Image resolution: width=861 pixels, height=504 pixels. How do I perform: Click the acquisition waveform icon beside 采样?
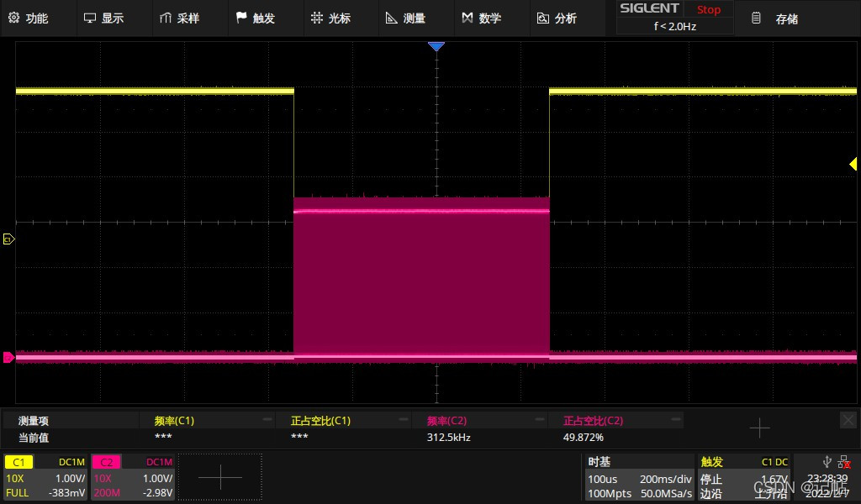(x=166, y=18)
